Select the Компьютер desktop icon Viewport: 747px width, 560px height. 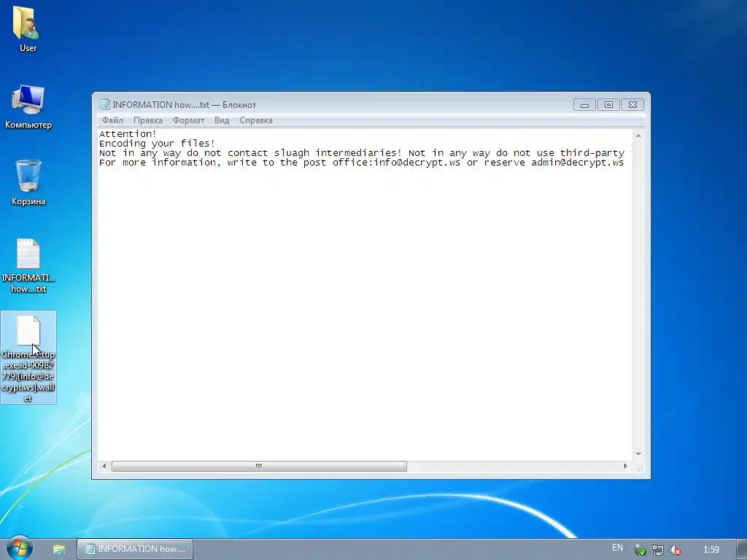pyautogui.click(x=28, y=106)
